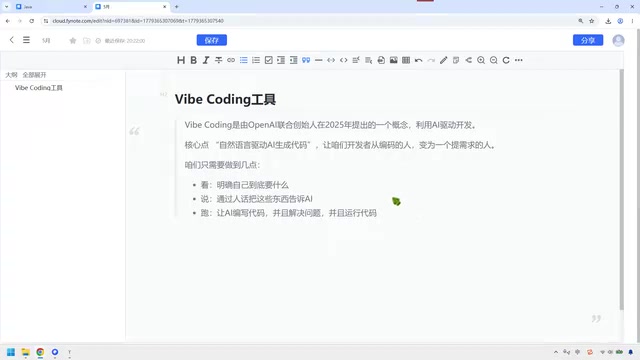Image resolution: width=640 pixels, height=360 pixels.
Task: Click the editor vertical scrollbar
Action: pos(622,189)
